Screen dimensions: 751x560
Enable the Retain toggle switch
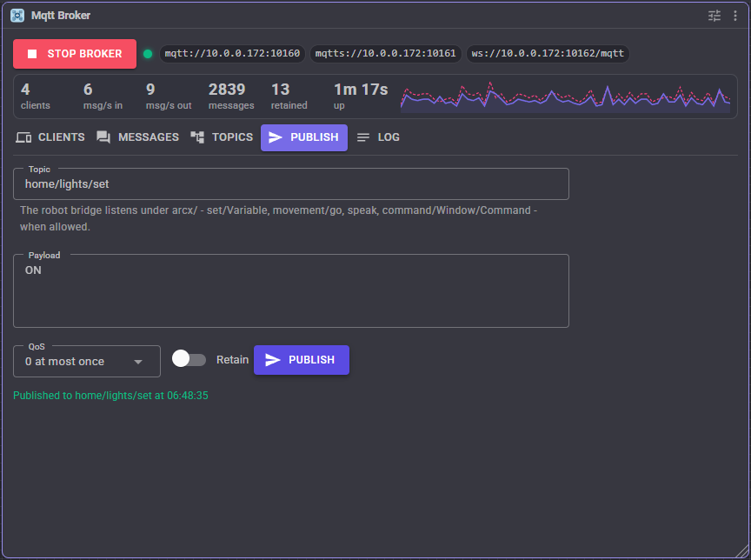tap(189, 359)
